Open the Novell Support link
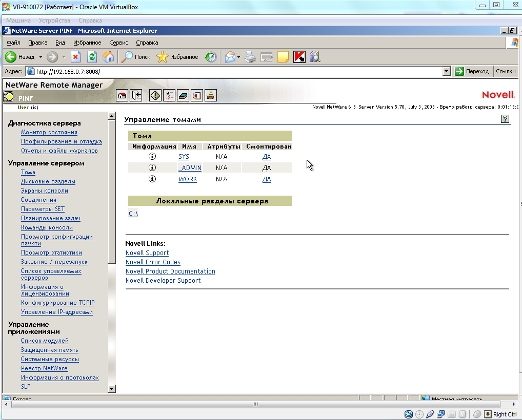This screenshot has width=522, height=420. (147, 253)
